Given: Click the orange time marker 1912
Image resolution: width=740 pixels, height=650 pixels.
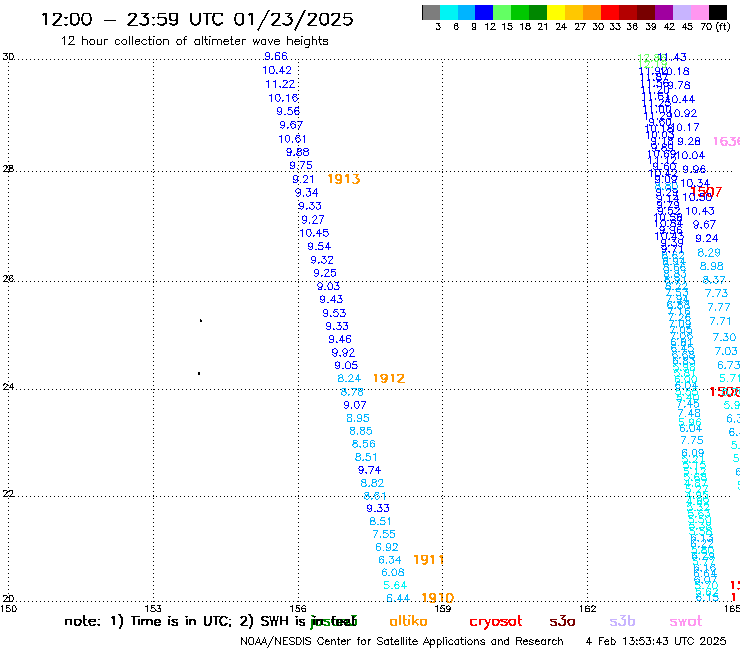Looking at the screenshot, I should click(389, 378).
